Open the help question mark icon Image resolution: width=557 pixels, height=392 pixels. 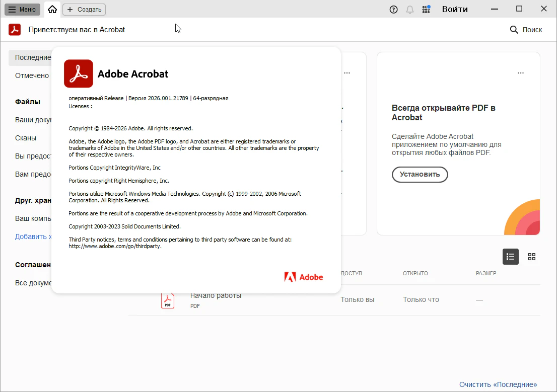(393, 10)
